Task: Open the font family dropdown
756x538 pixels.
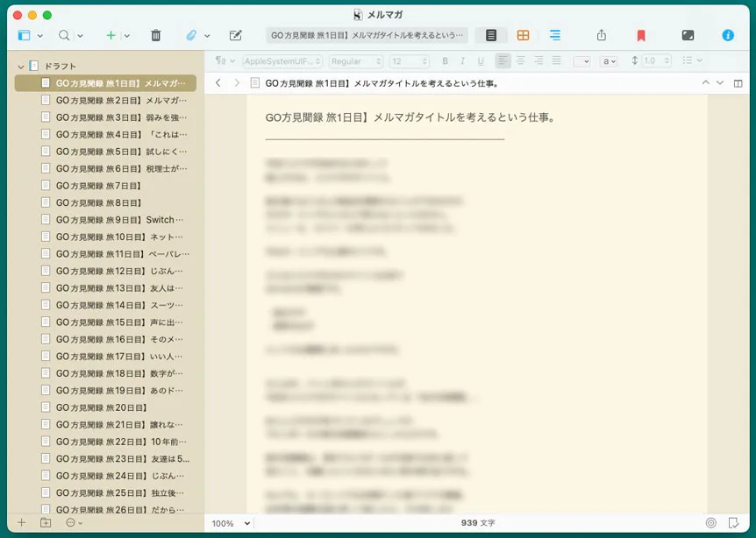Action: click(x=282, y=61)
